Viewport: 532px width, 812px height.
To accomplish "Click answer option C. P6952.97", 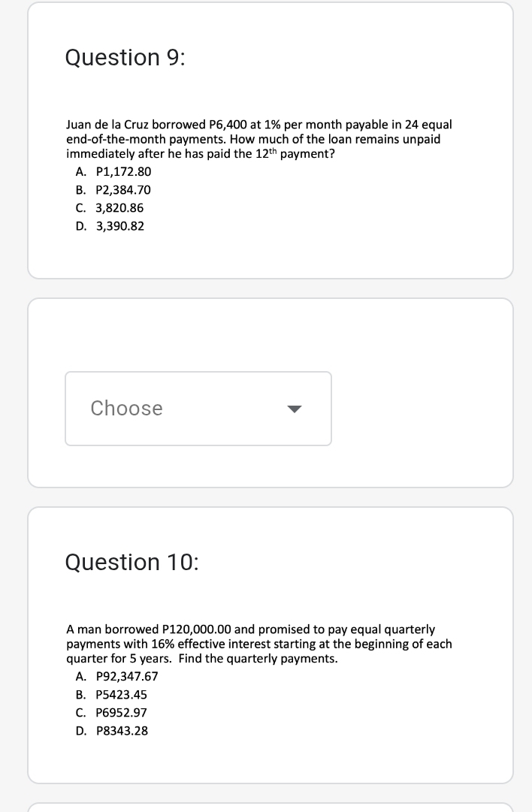I will [112, 712].
